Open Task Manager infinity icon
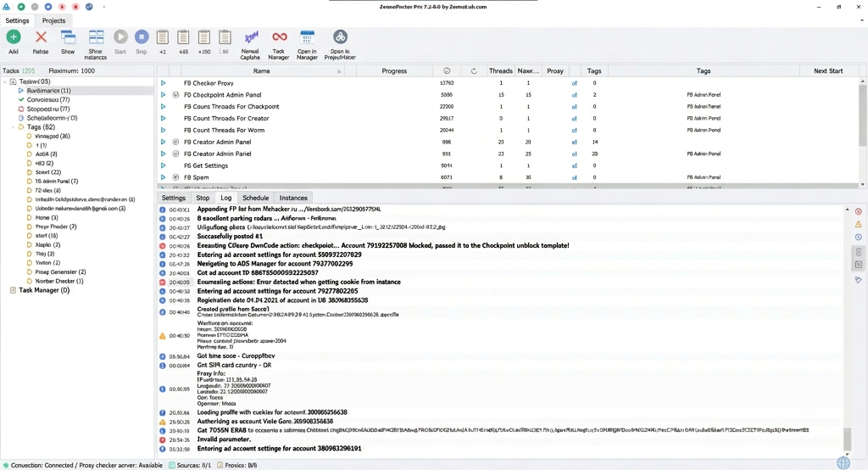The height and width of the screenshot is (470, 868). (279, 36)
